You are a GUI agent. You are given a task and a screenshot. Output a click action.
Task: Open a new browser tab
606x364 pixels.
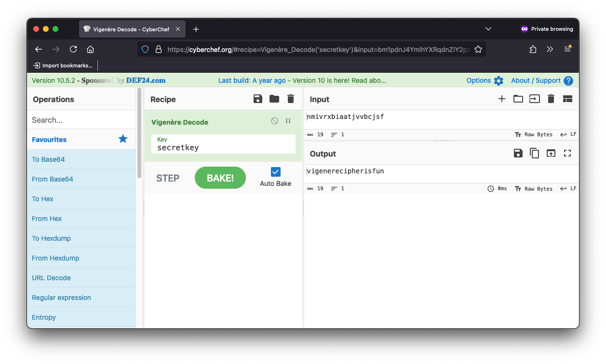click(x=196, y=29)
